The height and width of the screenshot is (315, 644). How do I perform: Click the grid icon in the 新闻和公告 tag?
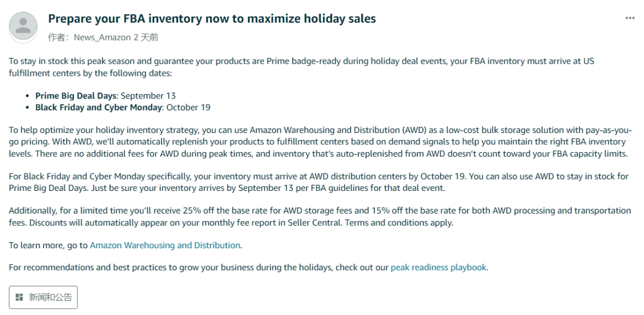(20, 297)
